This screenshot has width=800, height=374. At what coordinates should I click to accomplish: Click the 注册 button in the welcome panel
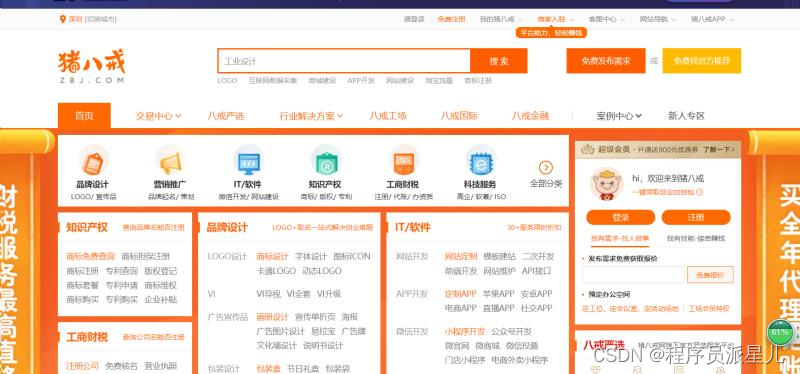696,217
